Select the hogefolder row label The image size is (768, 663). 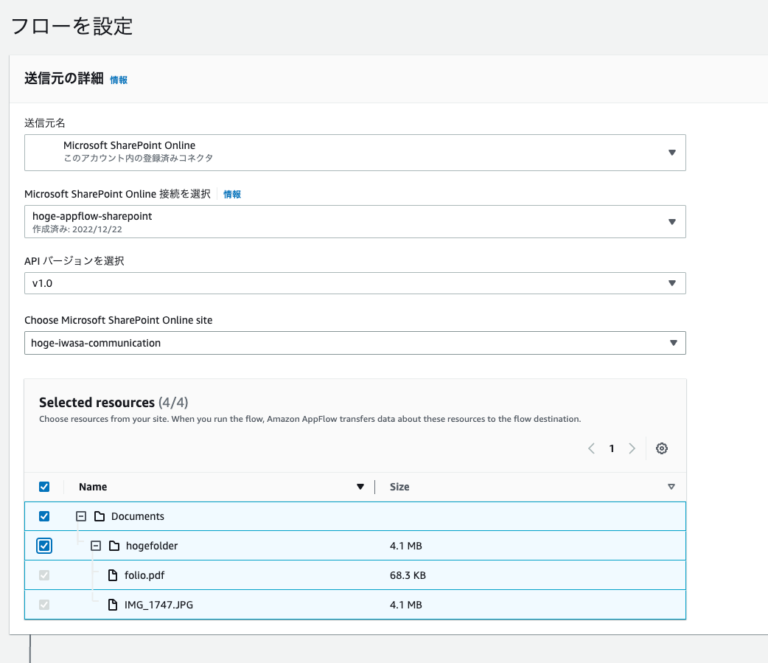[x=152, y=545]
